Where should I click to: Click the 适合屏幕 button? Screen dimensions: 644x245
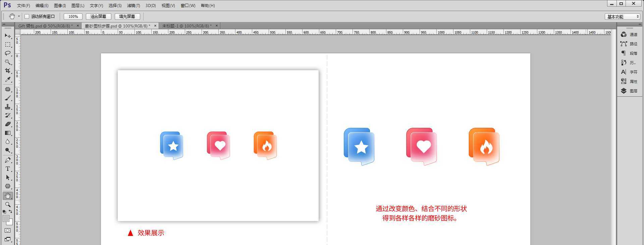click(x=98, y=16)
